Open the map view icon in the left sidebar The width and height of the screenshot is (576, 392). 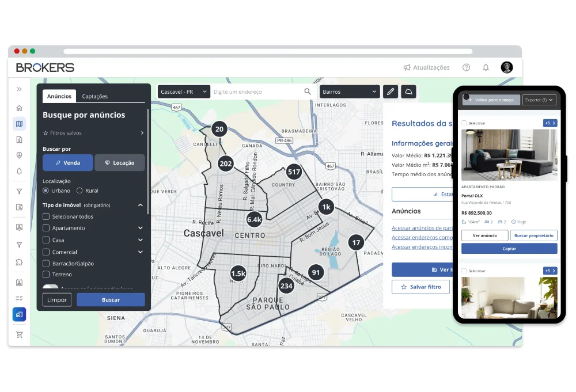pos(19,123)
